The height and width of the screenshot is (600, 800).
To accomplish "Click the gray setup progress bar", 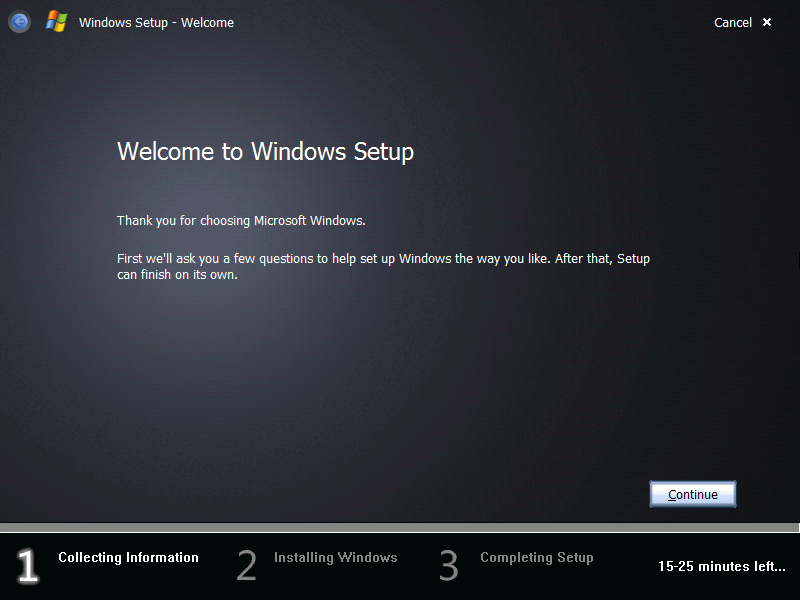I will point(399,528).
